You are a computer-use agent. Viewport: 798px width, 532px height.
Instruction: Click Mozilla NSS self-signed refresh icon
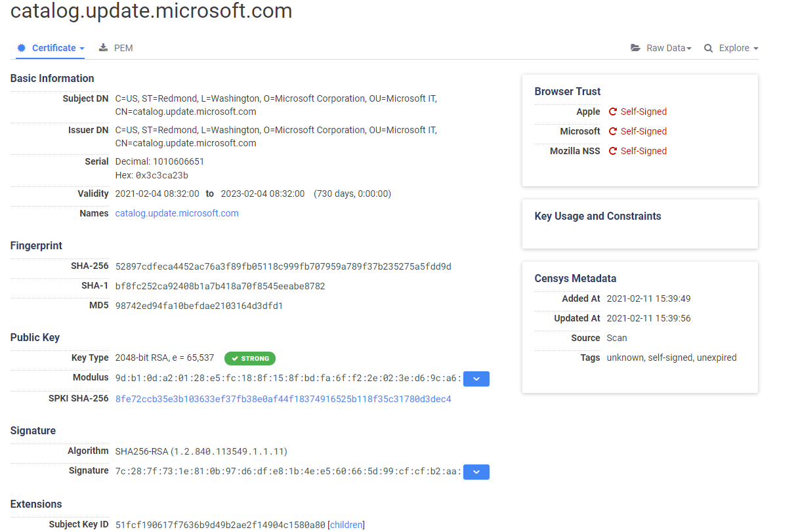[x=613, y=151]
